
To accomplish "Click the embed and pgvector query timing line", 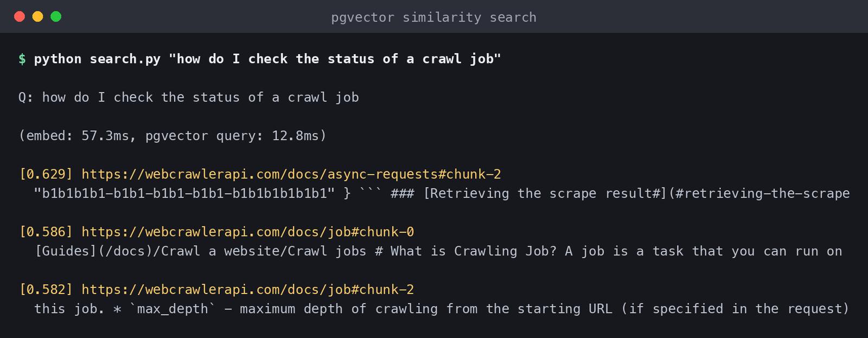I will click(x=173, y=136).
